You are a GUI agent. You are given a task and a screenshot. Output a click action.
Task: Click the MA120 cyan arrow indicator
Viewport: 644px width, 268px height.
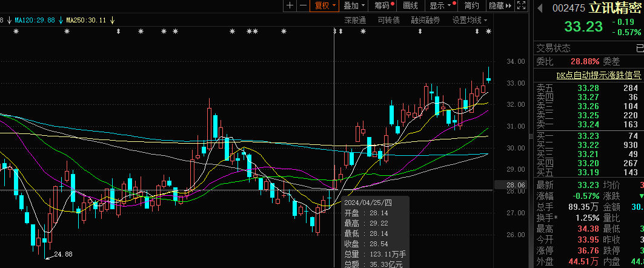[61, 20]
